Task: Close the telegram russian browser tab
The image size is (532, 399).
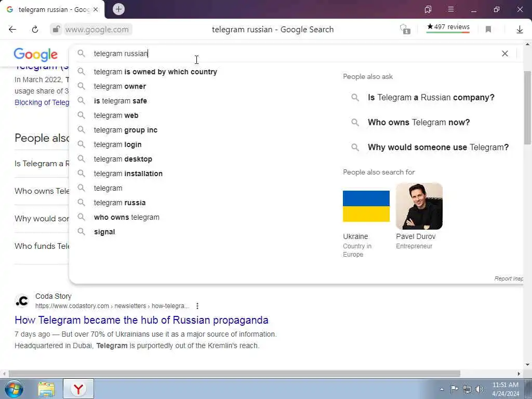Action: (x=96, y=9)
